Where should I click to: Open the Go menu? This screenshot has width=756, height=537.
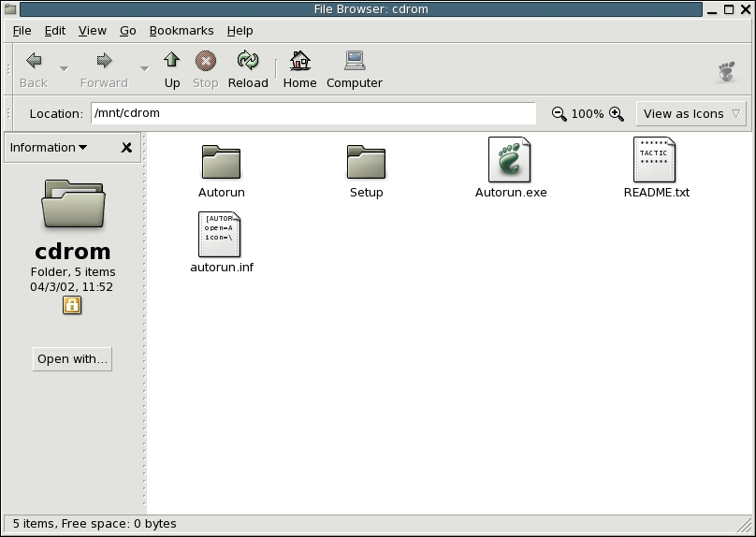[x=128, y=31]
